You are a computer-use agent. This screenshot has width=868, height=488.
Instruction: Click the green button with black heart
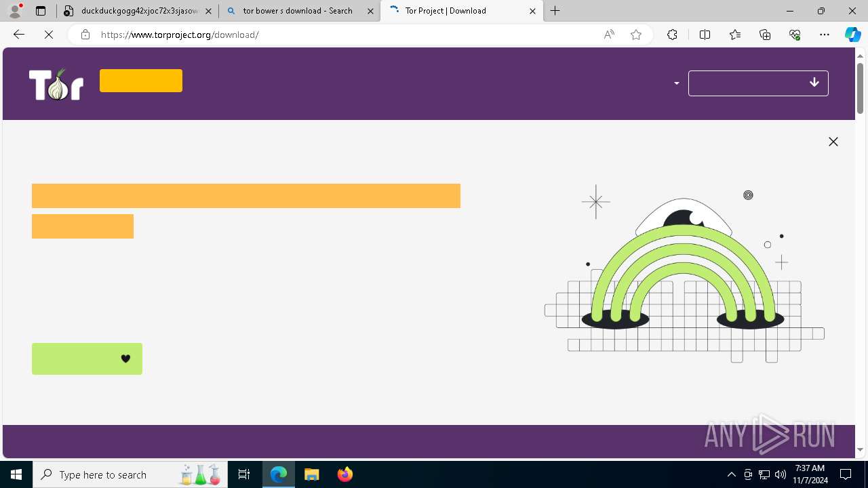pyautogui.click(x=87, y=359)
